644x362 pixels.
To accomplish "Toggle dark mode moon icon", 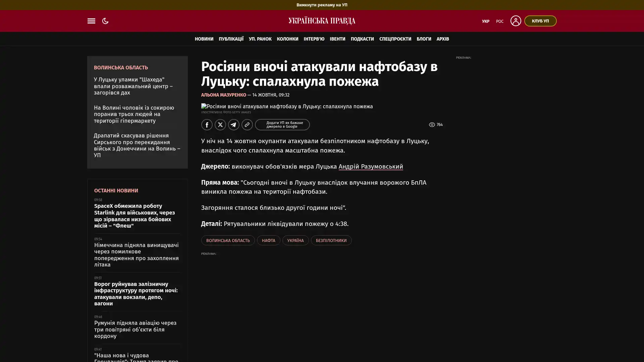I will 105,21.
